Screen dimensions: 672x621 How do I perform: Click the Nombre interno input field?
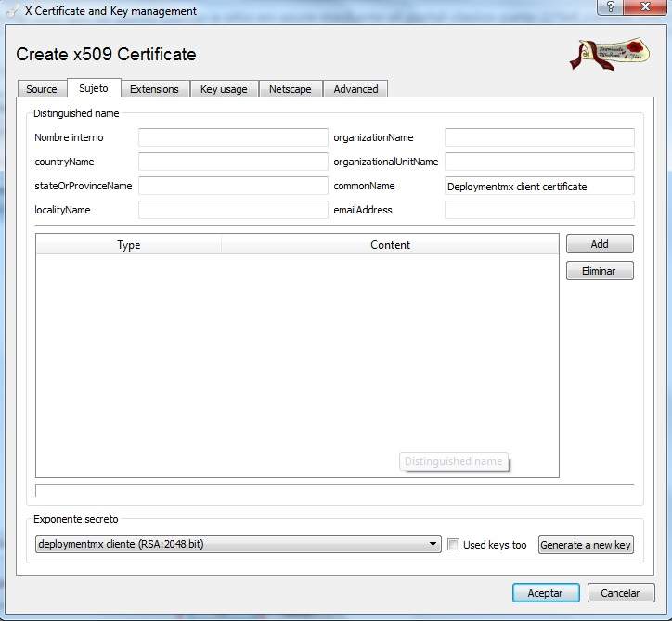click(x=233, y=137)
